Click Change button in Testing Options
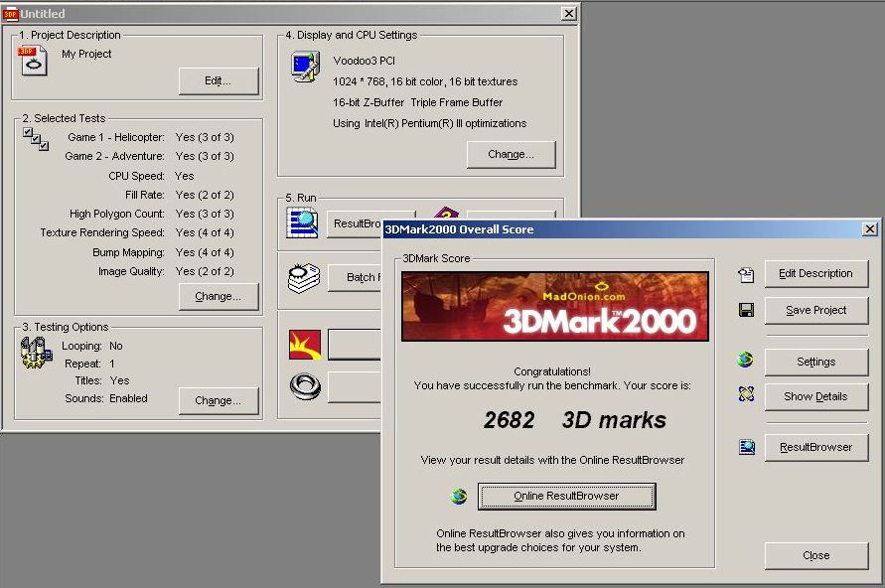 pos(219,400)
